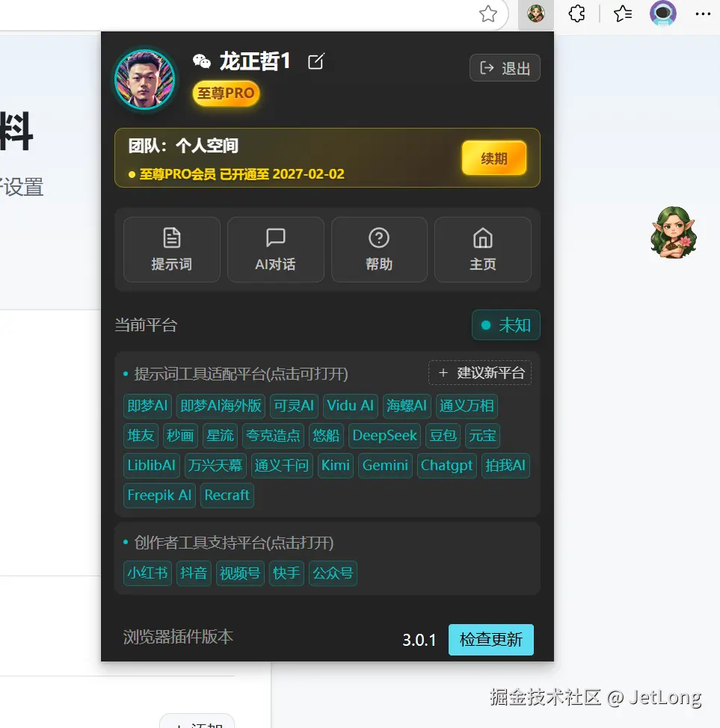Viewport: 720px width, 728px height.
Task: Open the 帮助 help tile
Action: point(379,250)
